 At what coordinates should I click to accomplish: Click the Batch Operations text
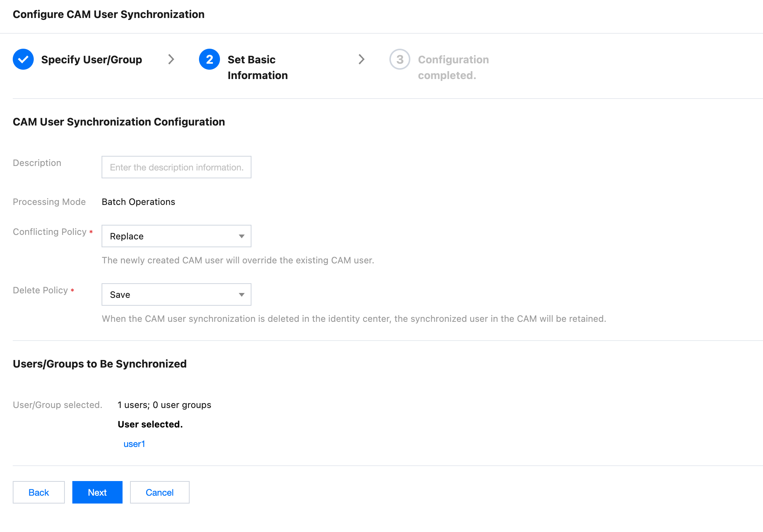click(x=138, y=202)
